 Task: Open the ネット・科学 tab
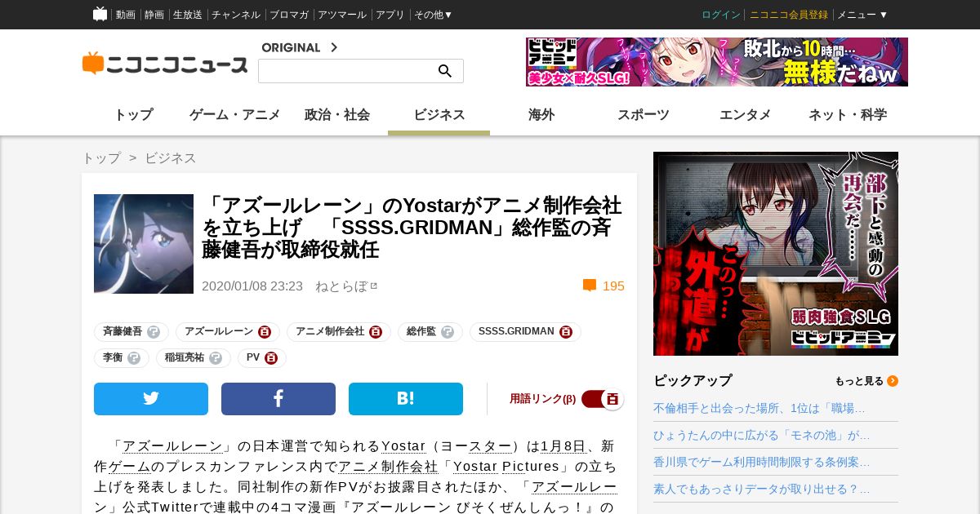click(848, 115)
